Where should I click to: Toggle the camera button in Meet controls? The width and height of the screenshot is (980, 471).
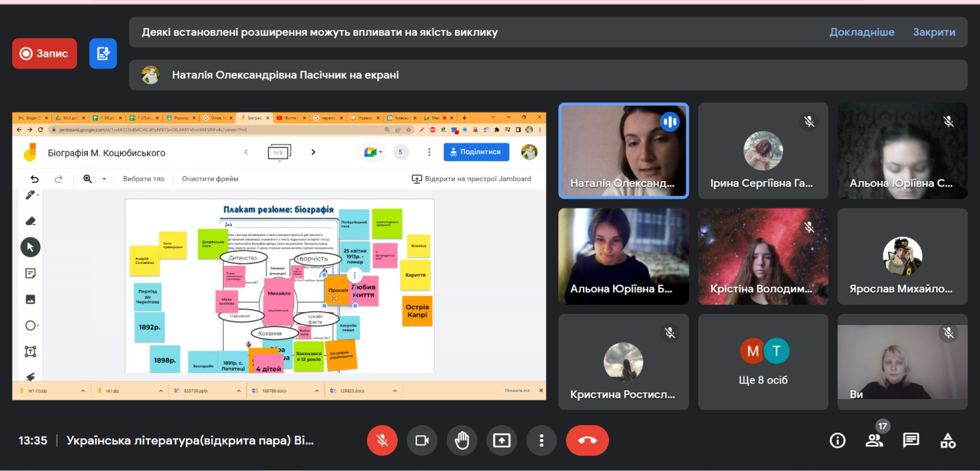422,441
